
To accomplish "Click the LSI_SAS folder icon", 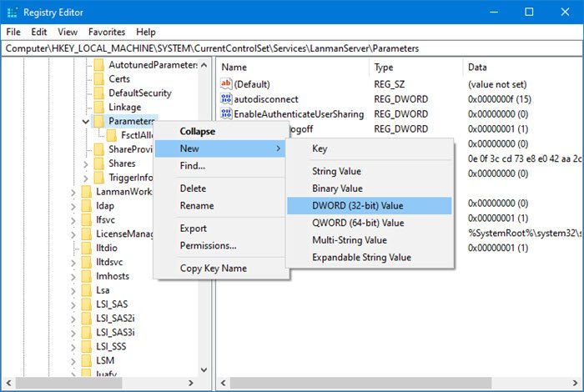I will point(85,304).
